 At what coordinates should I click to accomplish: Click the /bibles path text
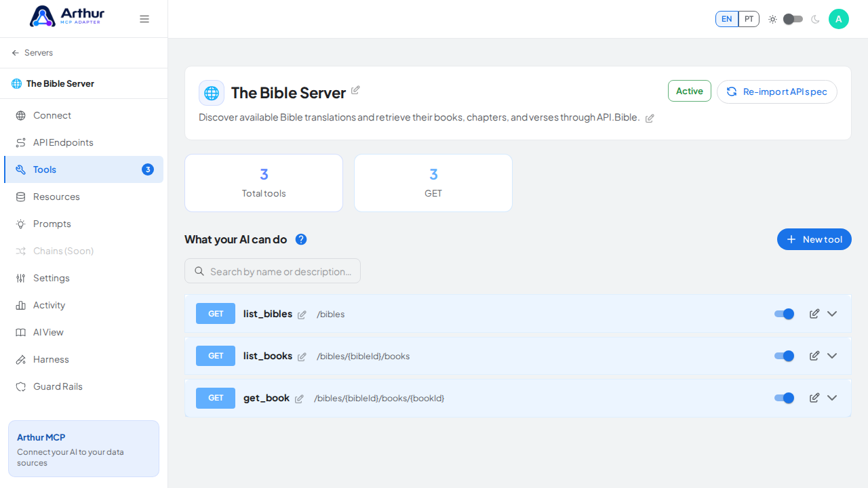click(331, 314)
